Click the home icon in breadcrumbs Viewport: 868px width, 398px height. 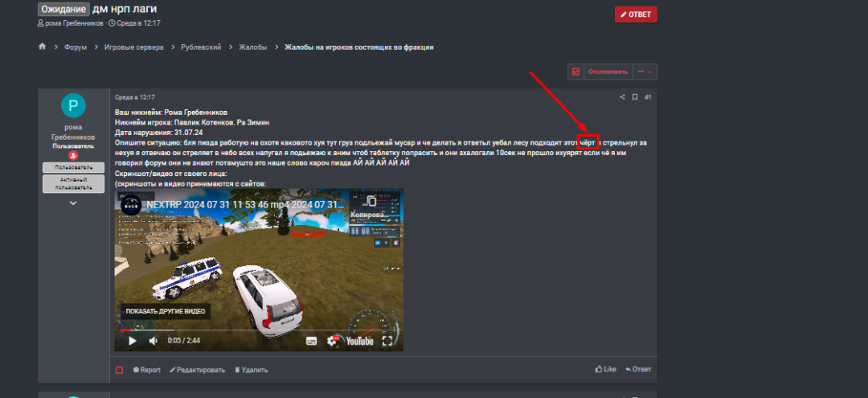tap(42, 47)
